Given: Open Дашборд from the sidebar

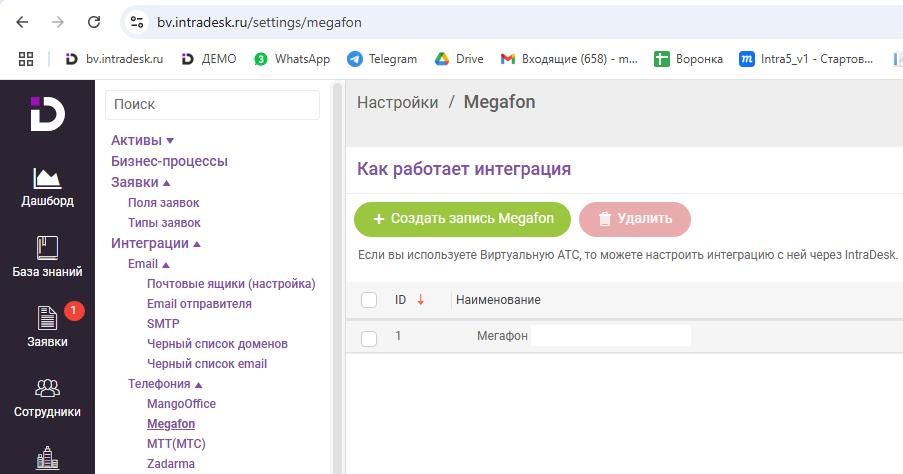Looking at the screenshot, I should (47, 187).
